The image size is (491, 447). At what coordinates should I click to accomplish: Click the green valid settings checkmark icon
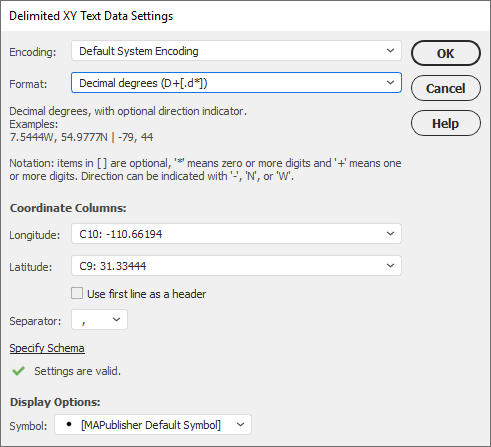[x=18, y=371]
